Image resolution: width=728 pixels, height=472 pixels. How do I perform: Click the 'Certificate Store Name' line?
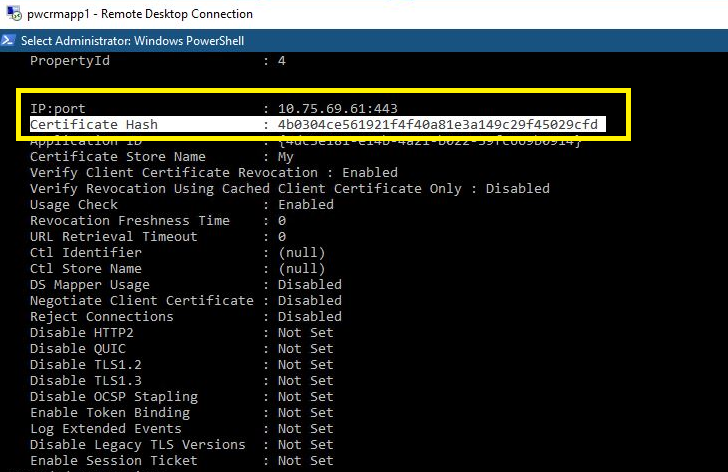[162, 157]
